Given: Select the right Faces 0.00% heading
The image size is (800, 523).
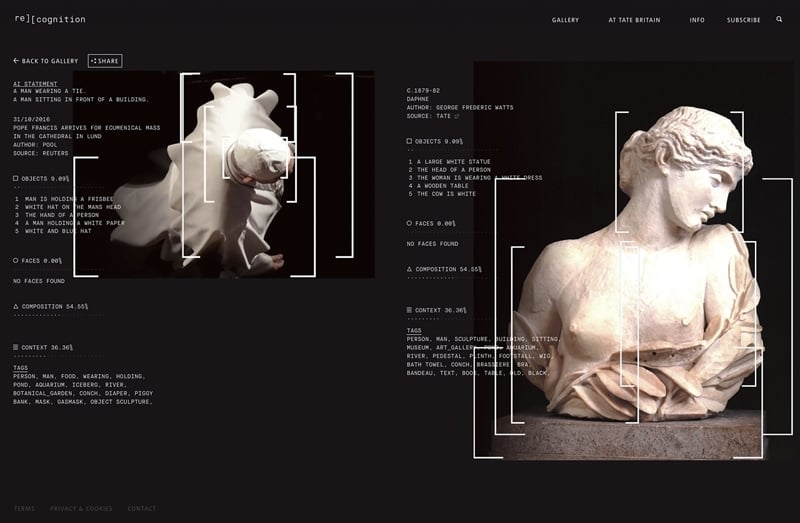Looking at the screenshot, I should [x=431, y=223].
